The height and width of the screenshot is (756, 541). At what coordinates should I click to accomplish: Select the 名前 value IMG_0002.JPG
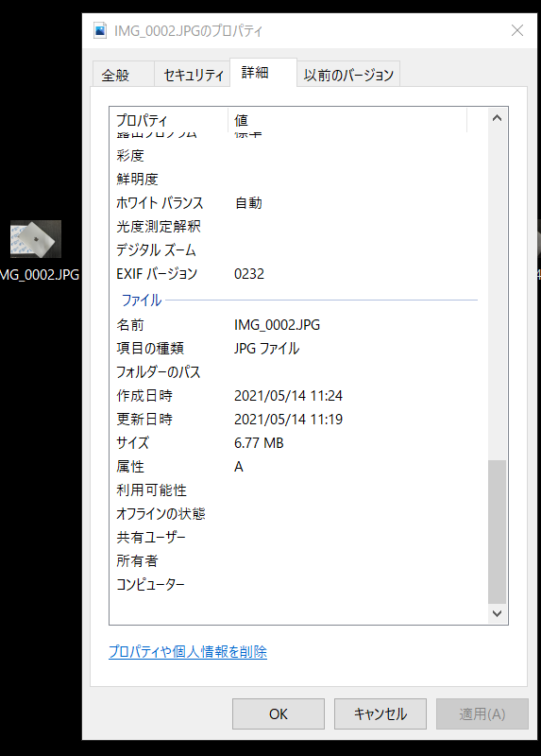(277, 325)
